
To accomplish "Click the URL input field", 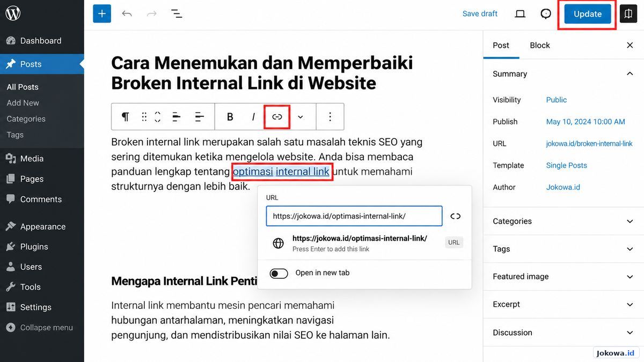I will point(354,216).
